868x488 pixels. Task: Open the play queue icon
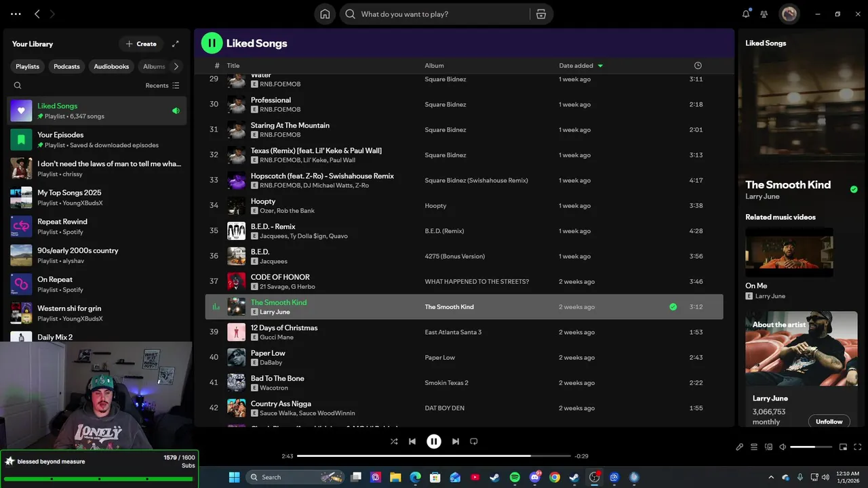tap(754, 447)
